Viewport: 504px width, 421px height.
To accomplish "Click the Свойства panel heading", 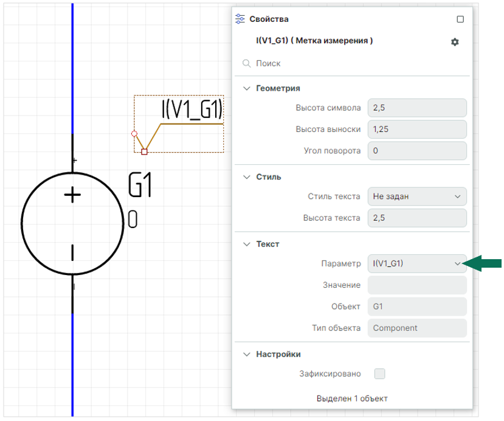I will [x=269, y=19].
